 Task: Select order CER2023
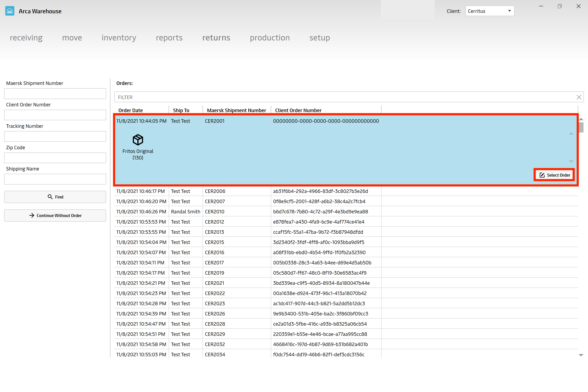pos(346,304)
